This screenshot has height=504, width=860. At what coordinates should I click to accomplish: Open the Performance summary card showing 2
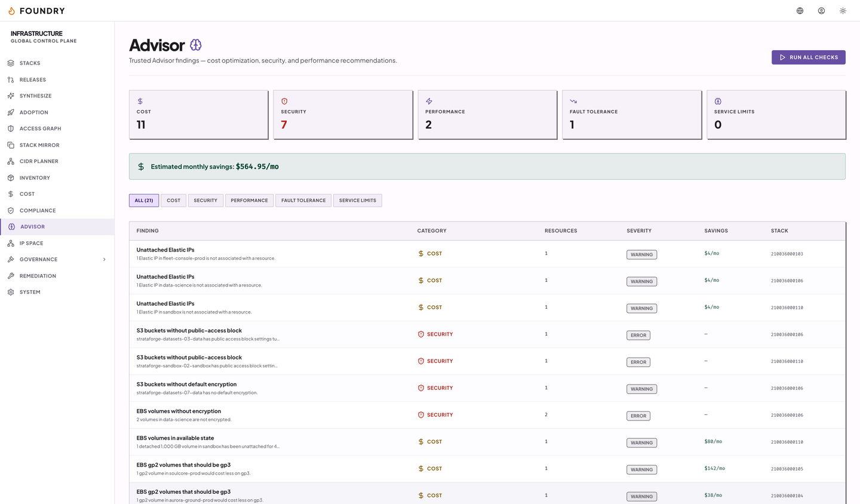[x=488, y=115]
